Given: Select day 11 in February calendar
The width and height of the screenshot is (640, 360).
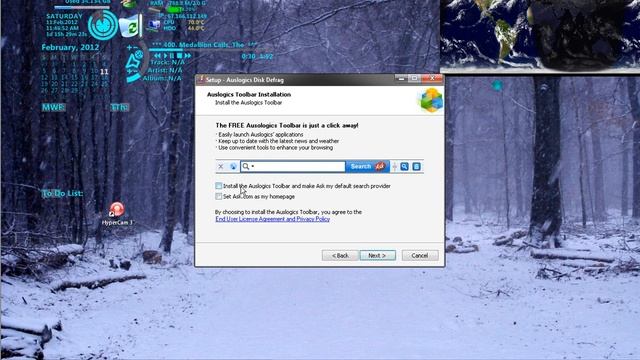Looking at the screenshot, I should (x=104, y=72).
